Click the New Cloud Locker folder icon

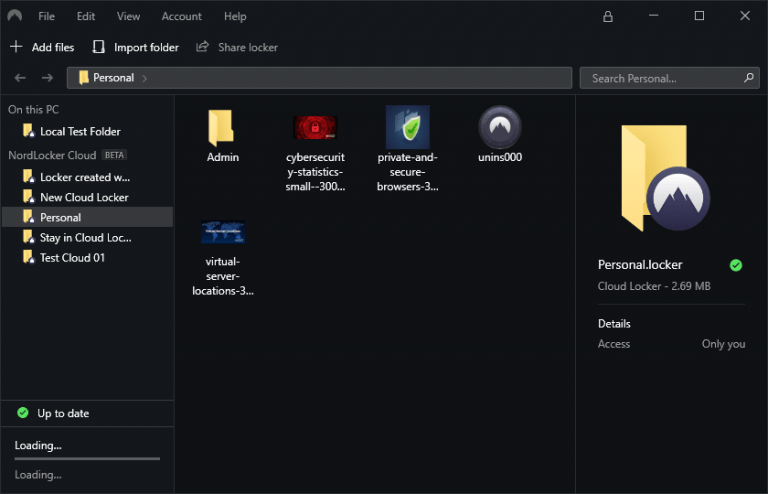[x=29, y=197]
